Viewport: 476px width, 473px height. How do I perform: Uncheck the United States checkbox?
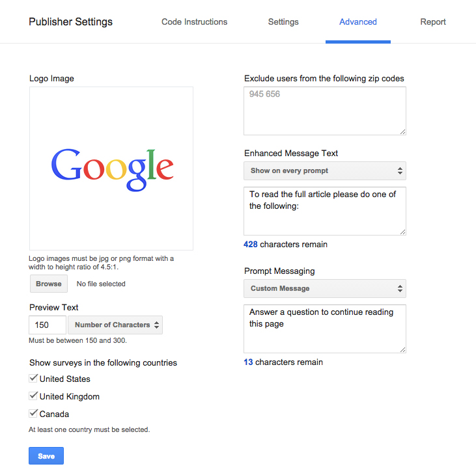coord(33,379)
